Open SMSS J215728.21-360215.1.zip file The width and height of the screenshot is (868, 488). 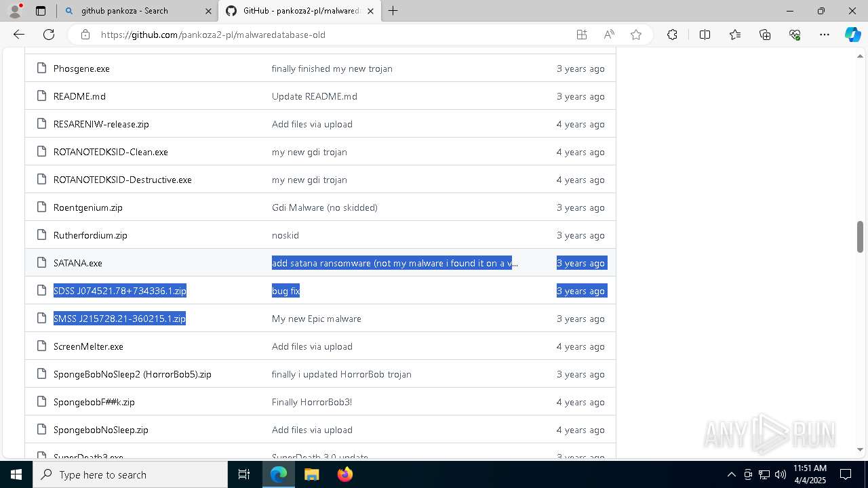point(119,319)
